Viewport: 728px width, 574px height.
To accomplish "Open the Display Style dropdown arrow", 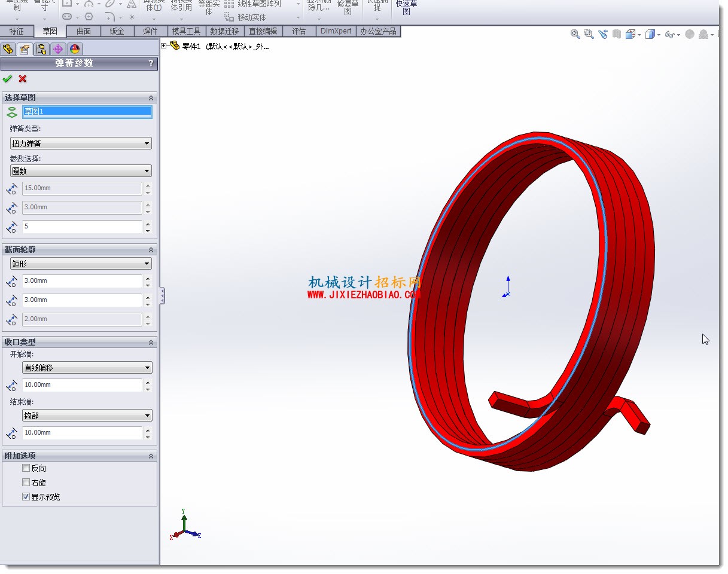I will click(659, 35).
